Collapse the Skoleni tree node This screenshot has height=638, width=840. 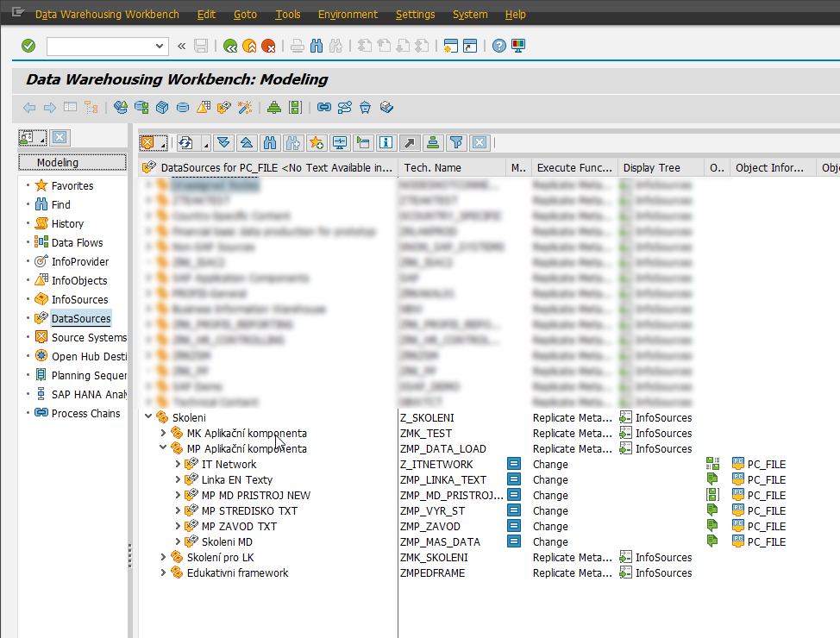[149, 417]
